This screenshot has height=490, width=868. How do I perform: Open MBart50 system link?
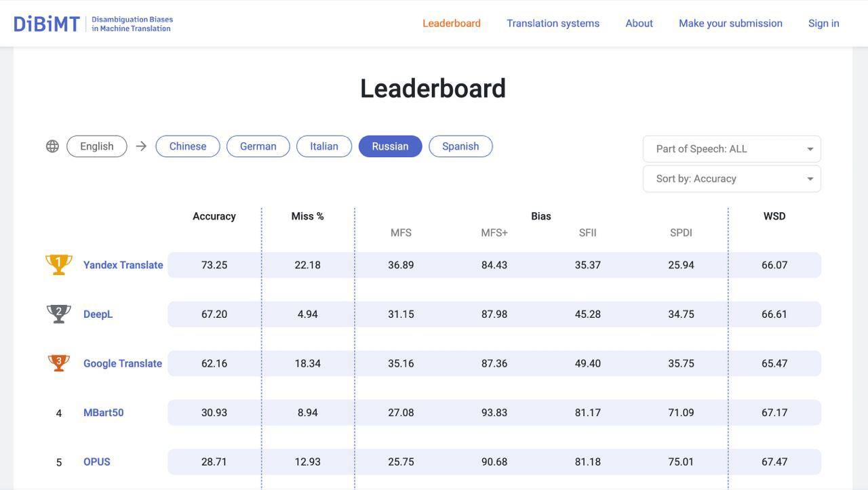click(x=104, y=413)
